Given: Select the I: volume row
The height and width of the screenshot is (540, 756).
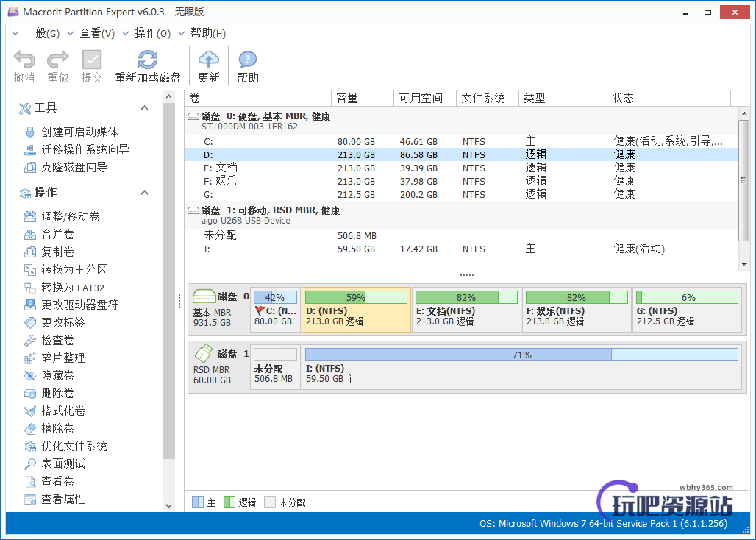Looking at the screenshot, I should 461,249.
